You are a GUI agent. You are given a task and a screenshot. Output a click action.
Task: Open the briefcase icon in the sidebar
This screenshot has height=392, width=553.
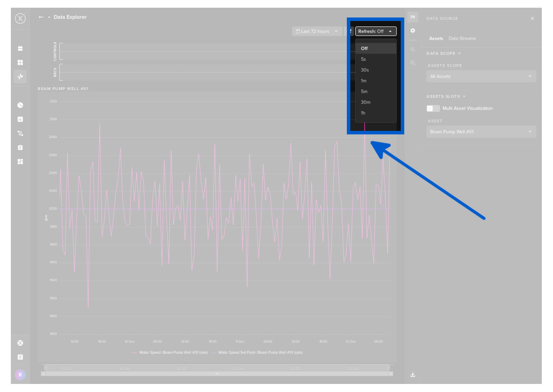[x=20, y=48]
